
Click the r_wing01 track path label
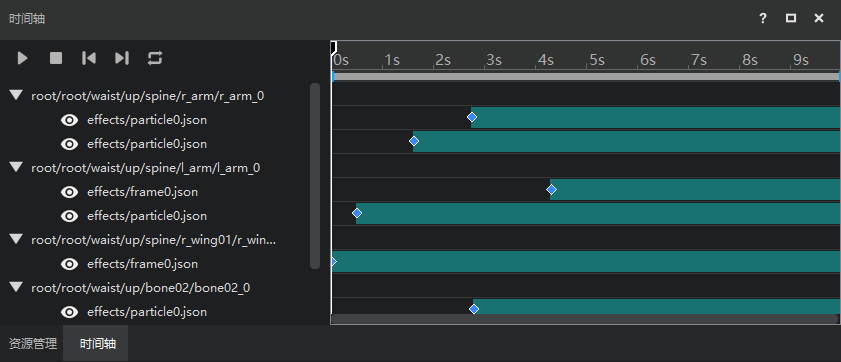point(154,240)
